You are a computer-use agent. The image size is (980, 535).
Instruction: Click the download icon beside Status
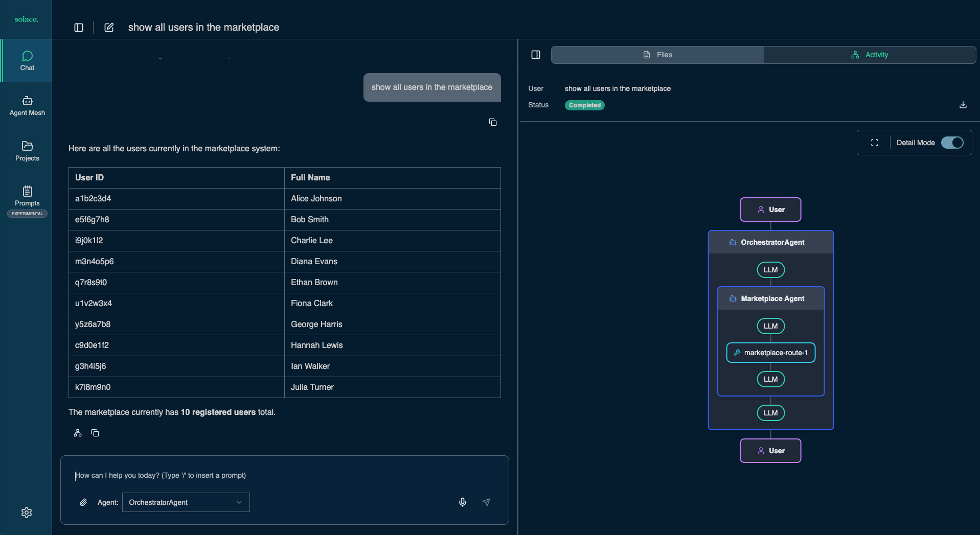[x=963, y=105]
